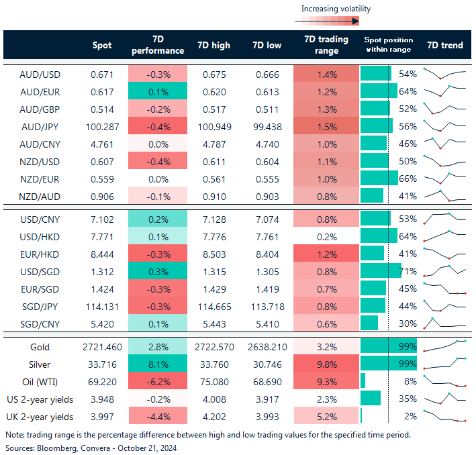This screenshot has height=455, width=476.
Task: Select the Spot position within range header
Action: tap(388, 45)
